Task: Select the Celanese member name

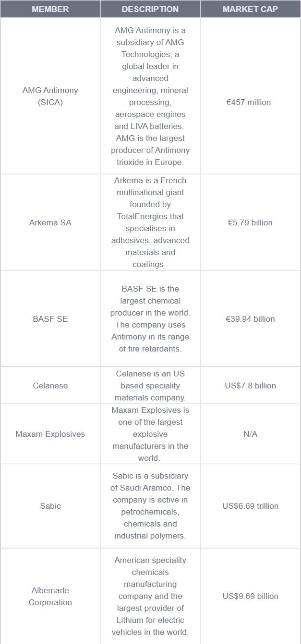Action: coord(50,386)
